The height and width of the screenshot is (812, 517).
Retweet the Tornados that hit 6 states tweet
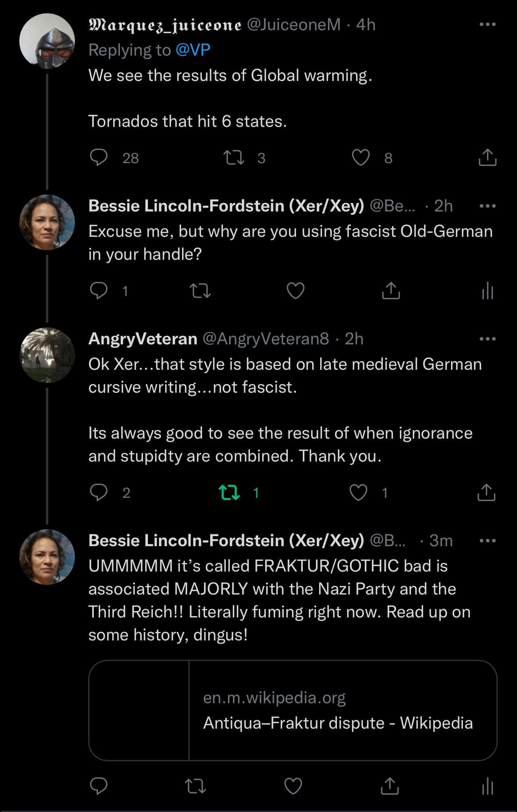[x=234, y=157]
